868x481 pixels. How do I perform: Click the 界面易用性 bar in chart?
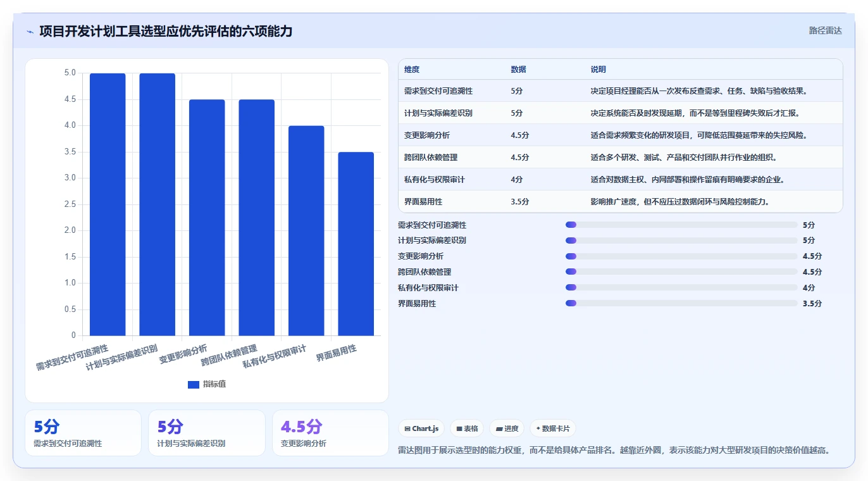[356, 244]
